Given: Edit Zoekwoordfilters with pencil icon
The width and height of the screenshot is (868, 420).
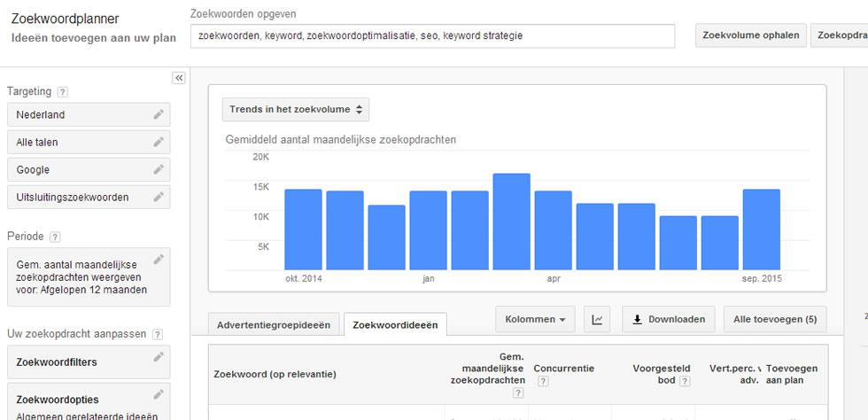Looking at the screenshot, I should tap(159, 357).
